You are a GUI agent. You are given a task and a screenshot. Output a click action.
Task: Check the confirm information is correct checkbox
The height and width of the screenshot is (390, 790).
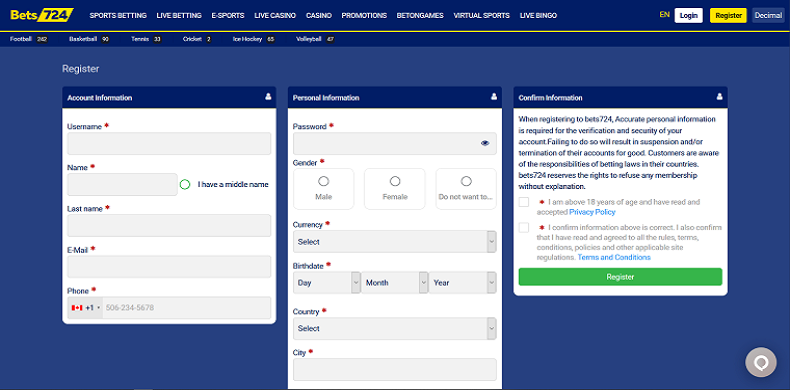[524, 227]
